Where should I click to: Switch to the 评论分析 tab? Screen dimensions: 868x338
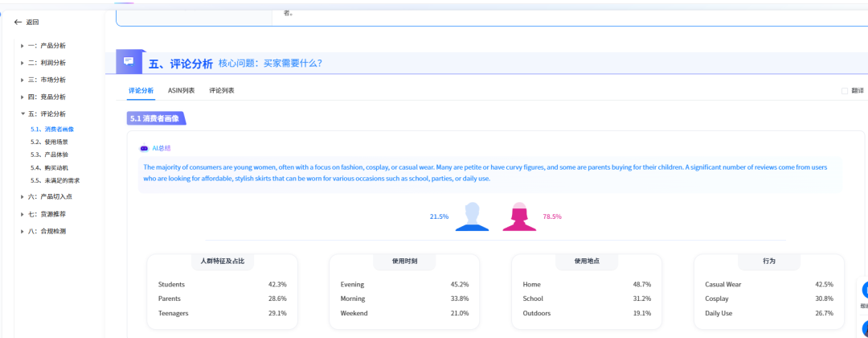tap(141, 90)
